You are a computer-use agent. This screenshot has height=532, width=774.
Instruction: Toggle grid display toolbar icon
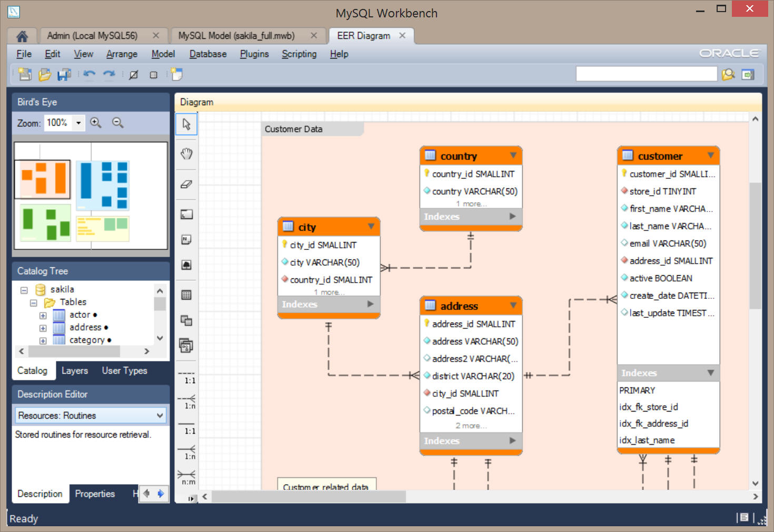(x=134, y=75)
